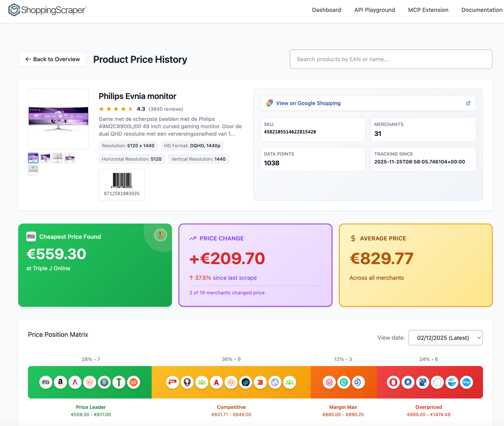The image size is (504, 426).
Task: Click the '3 of 19 merchants changed price' text
Action: click(x=227, y=292)
